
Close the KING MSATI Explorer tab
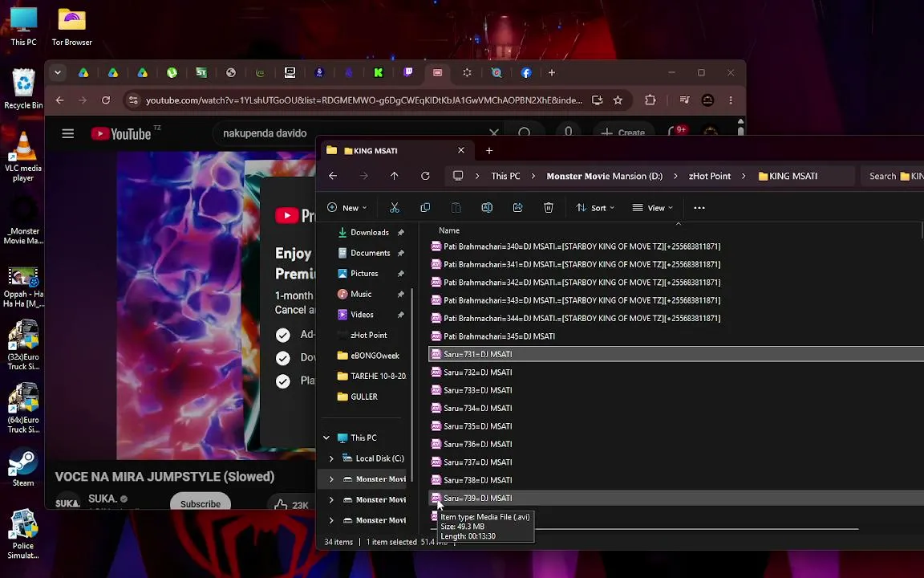[461, 150]
